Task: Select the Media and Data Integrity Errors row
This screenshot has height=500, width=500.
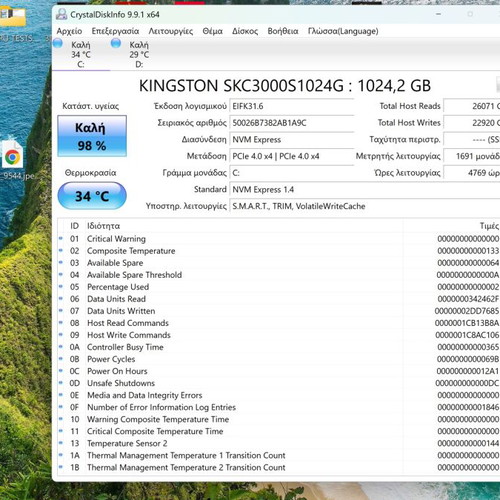Action: coord(279,395)
